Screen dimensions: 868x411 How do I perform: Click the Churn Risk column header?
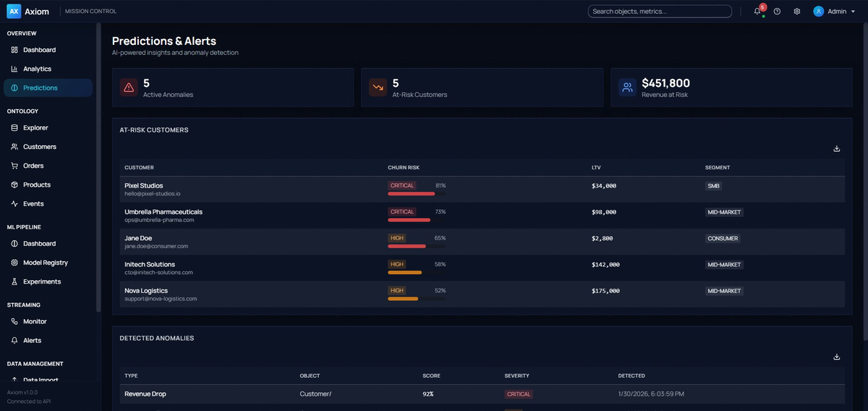coord(404,168)
